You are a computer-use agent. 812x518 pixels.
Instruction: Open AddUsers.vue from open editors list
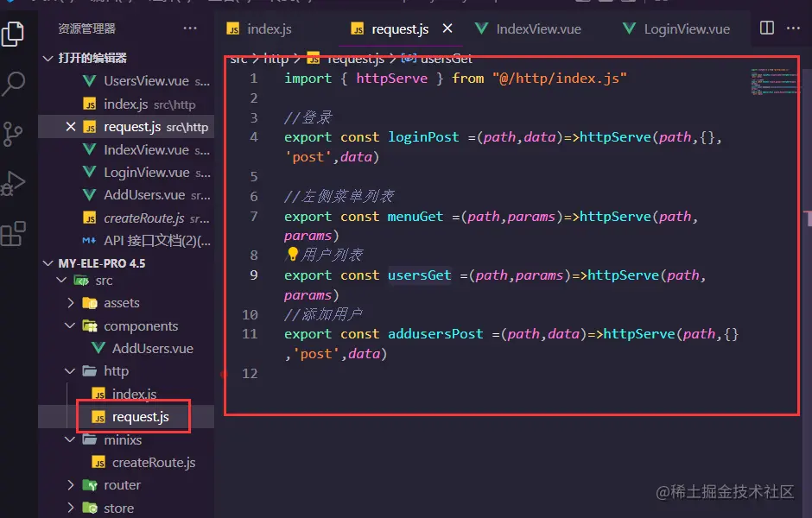pos(126,195)
